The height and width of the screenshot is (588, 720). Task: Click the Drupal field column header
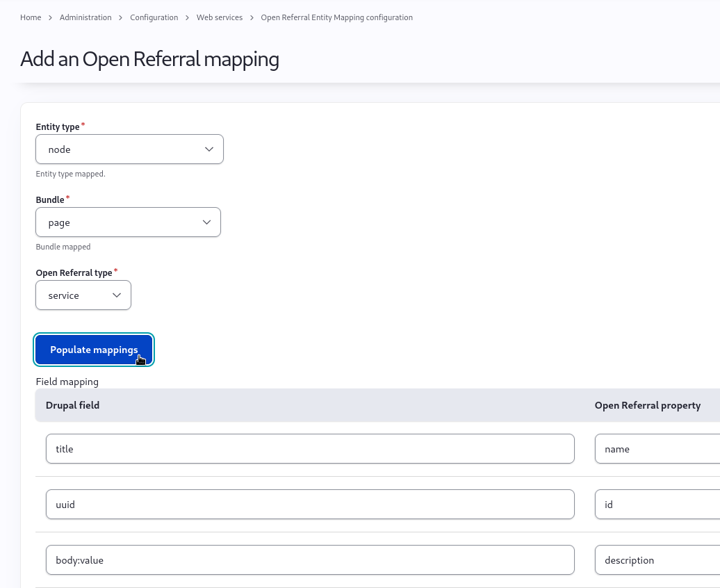72,405
